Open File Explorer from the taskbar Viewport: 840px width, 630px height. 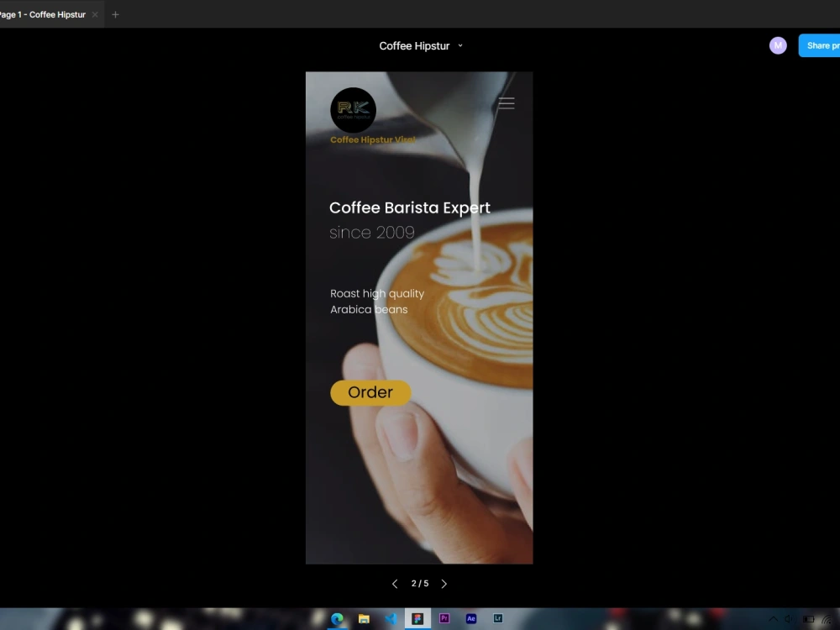(x=364, y=619)
